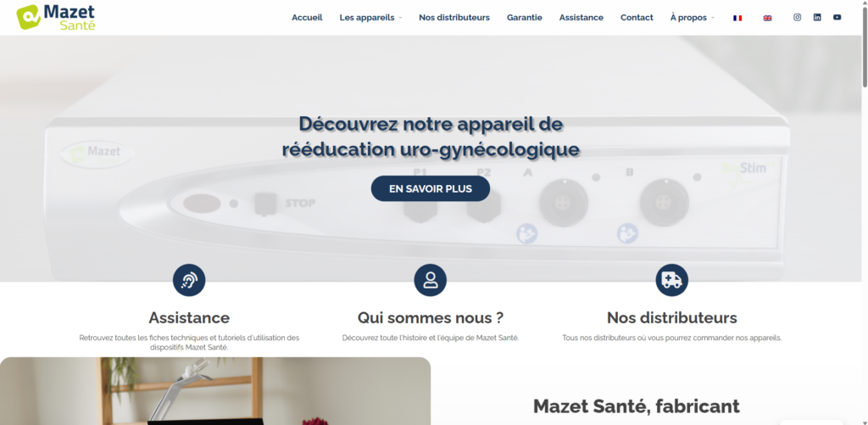Click the Mazet Santé logo
This screenshot has width=868, height=425.
[x=56, y=17]
